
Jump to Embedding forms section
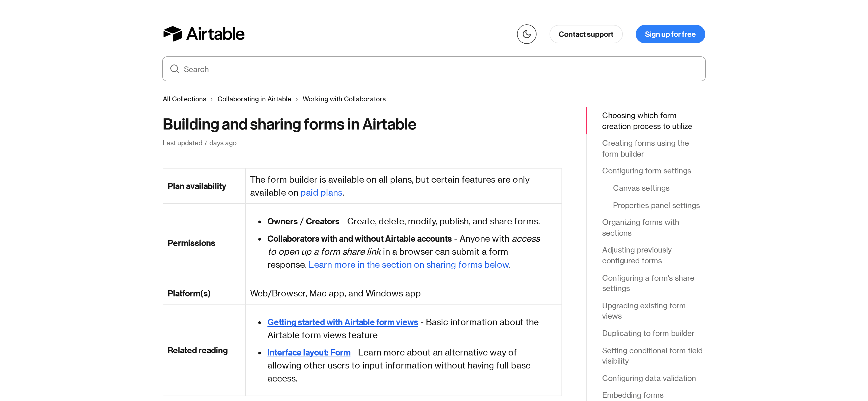pos(633,395)
